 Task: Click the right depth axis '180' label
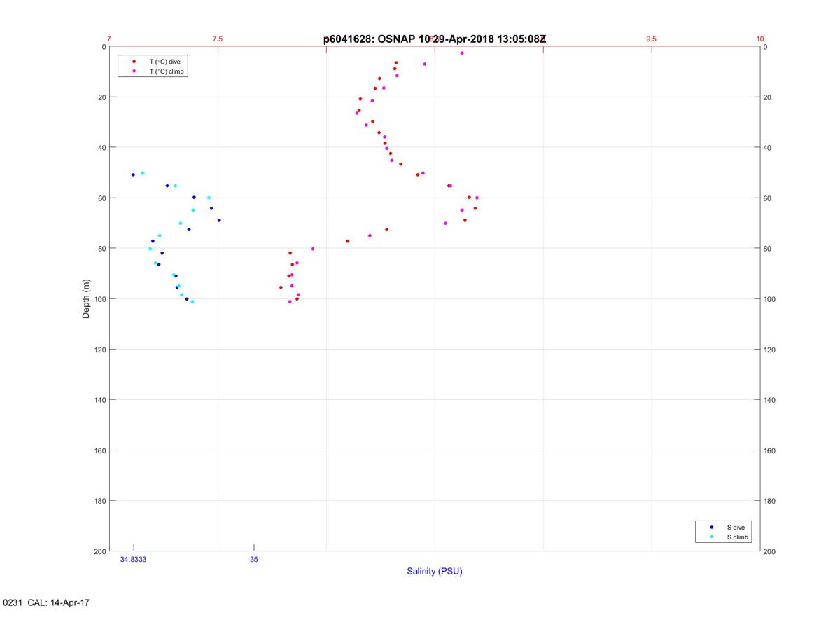click(769, 501)
